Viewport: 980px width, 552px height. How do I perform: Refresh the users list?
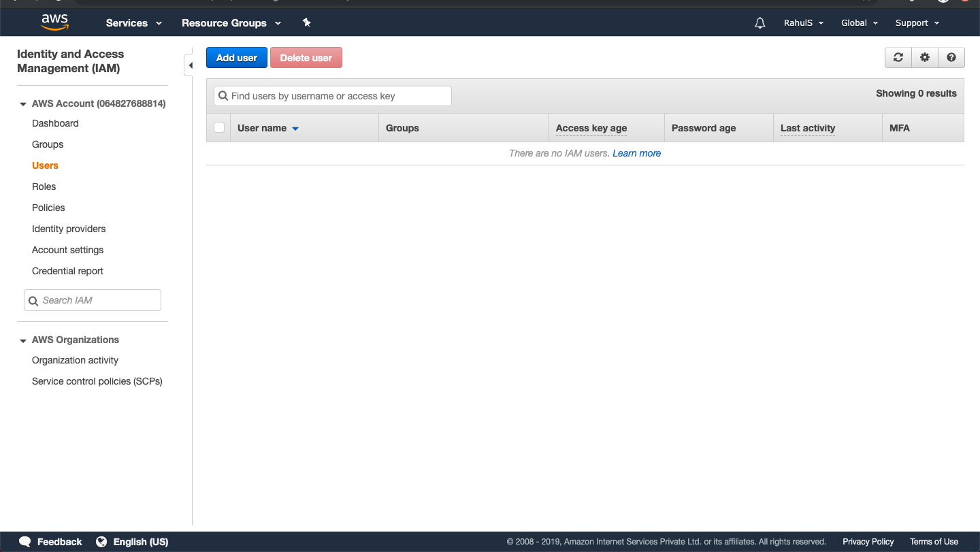898,57
